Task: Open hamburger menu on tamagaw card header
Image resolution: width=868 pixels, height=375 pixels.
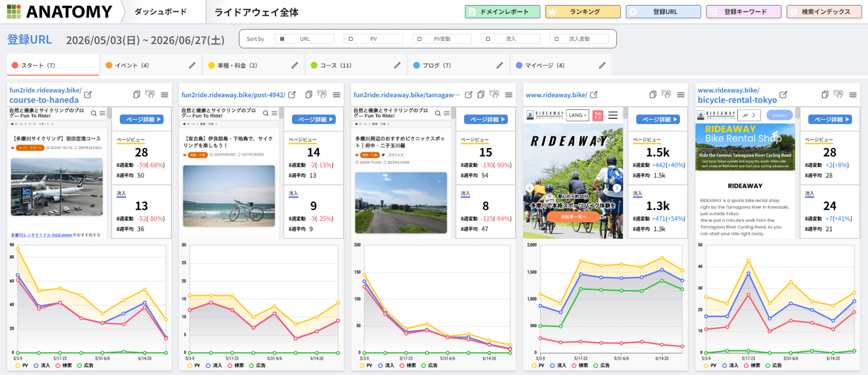Action: click(x=509, y=94)
